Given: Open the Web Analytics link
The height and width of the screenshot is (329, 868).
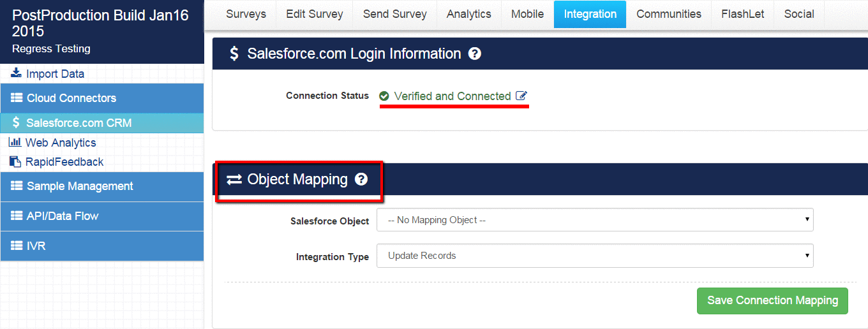Looking at the screenshot, I should click(x=61, y=143).
